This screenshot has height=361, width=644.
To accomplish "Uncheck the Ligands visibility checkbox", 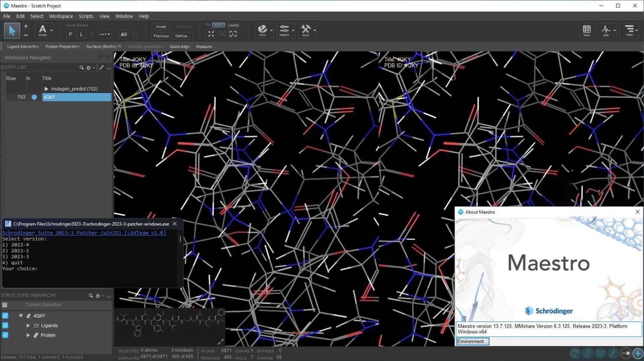I will 5,325.
